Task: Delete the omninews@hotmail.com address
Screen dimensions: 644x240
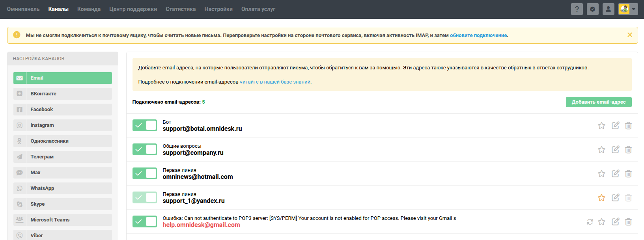Action: (x=628, y=174)
